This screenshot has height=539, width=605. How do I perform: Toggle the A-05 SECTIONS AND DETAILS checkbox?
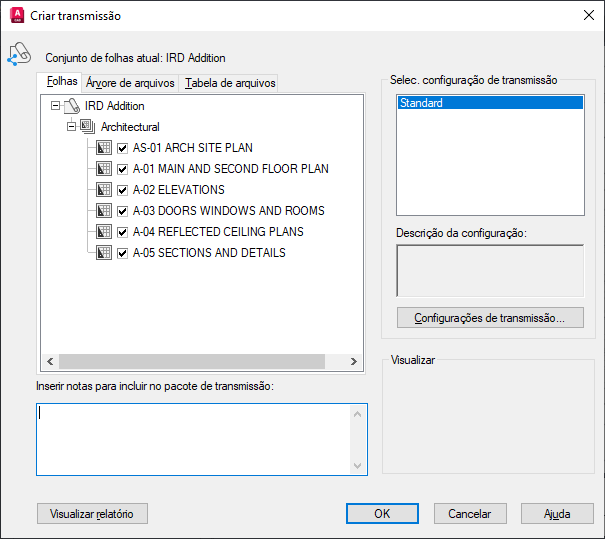tap(122, 253)
